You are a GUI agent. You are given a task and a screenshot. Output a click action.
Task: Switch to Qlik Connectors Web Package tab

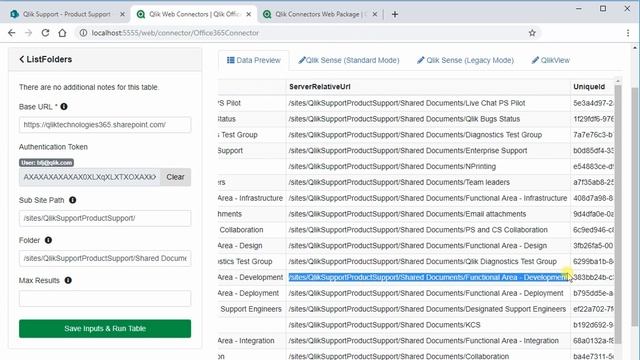[320, 14]
